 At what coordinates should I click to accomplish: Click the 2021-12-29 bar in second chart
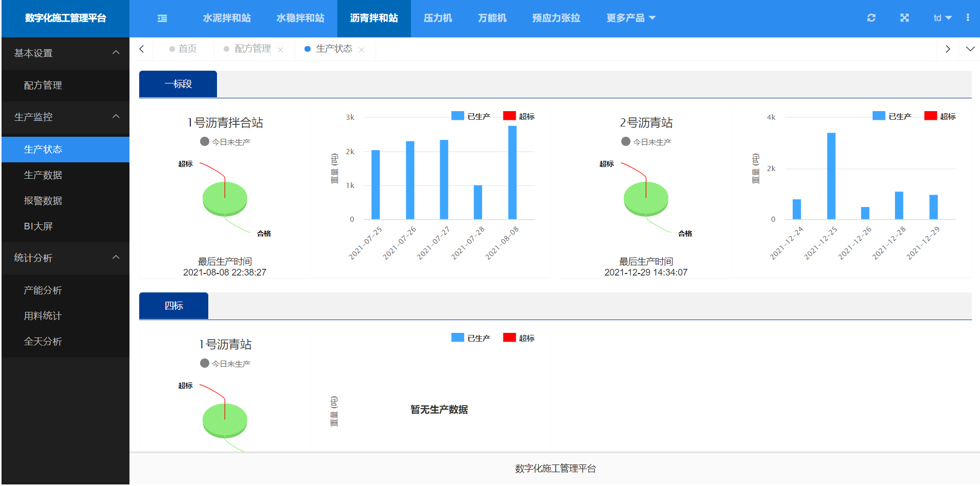(x=933, y=207)
